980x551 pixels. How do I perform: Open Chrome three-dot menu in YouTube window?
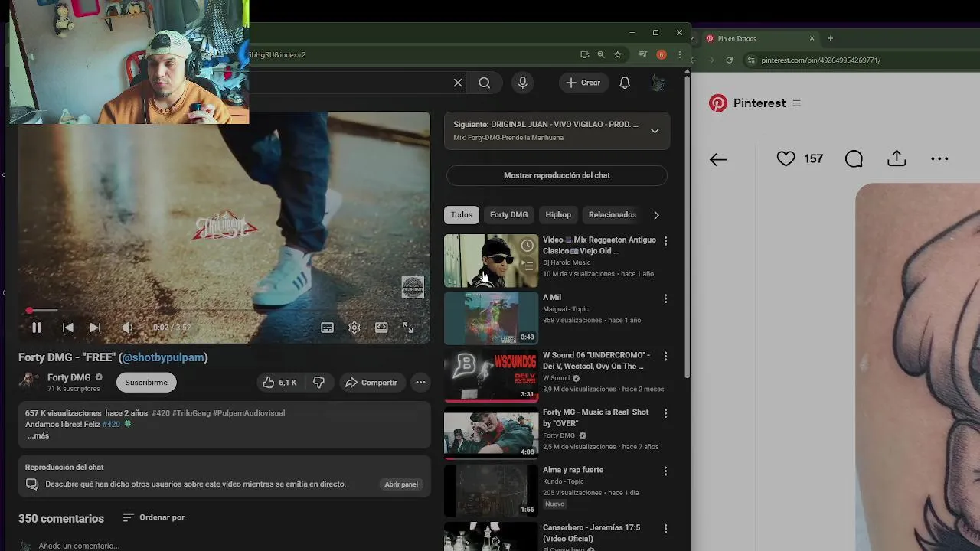(679, 54)
